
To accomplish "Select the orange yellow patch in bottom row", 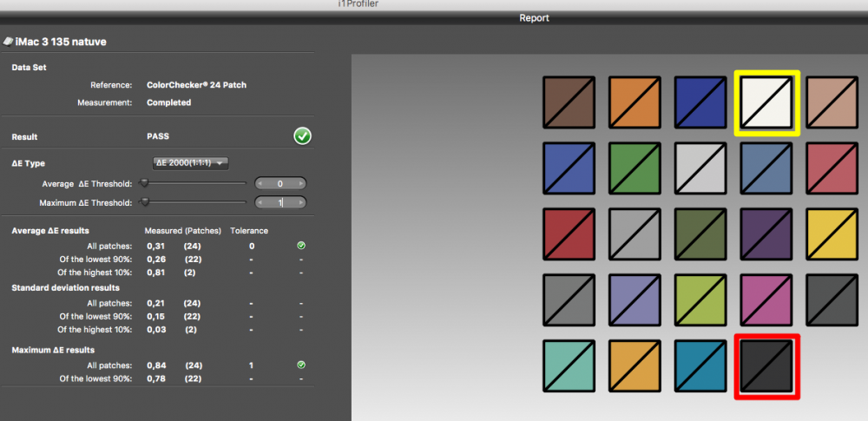I will point(635,366).
